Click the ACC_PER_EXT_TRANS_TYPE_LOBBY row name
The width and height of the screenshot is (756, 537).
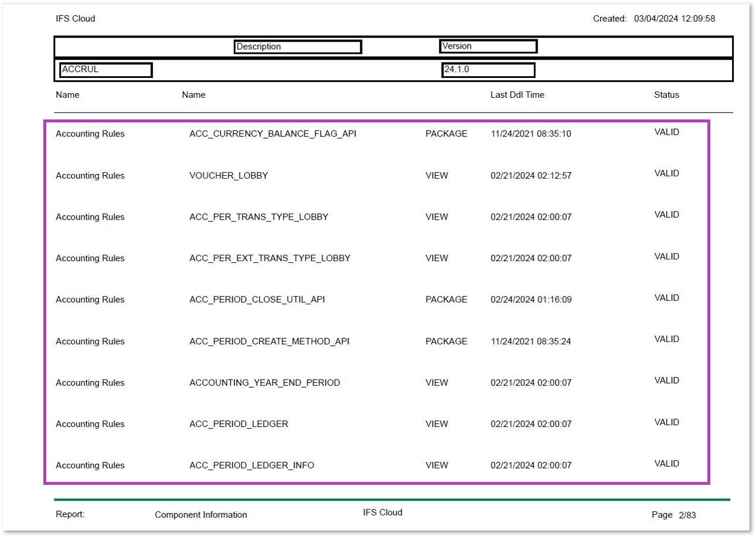pyautogui.click(x=269, y=258)
